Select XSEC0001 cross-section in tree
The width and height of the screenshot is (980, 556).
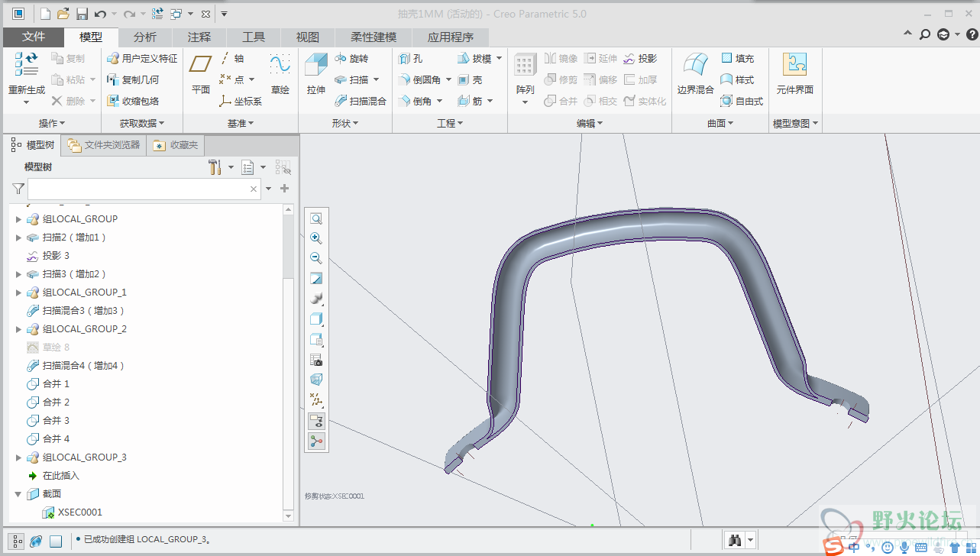coord(73,512)
